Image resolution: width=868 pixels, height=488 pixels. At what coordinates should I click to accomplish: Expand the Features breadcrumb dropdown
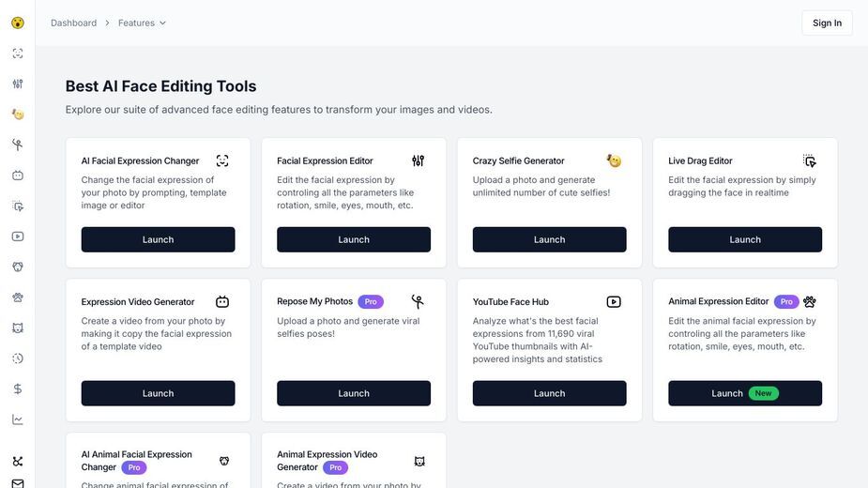[142, 23]
